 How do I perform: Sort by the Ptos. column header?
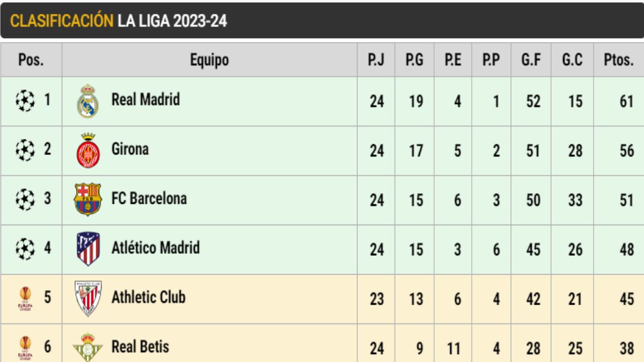618,60
